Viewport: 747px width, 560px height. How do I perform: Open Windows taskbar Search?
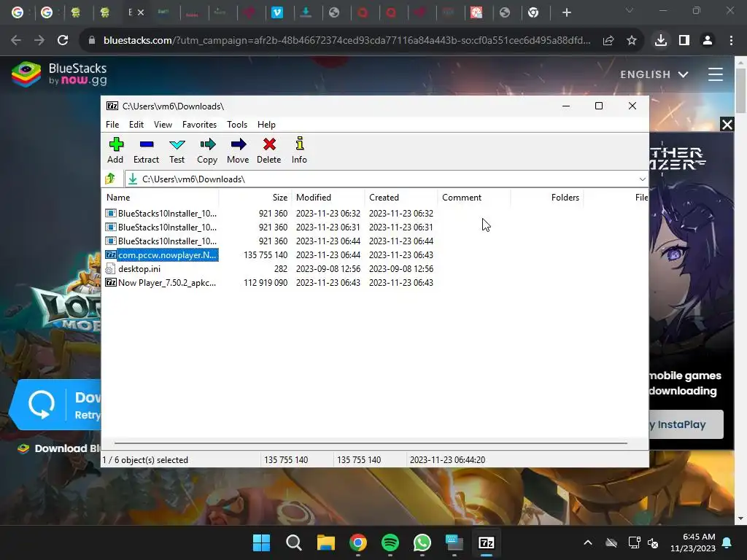pyautogui.click(x=293, y=542)
